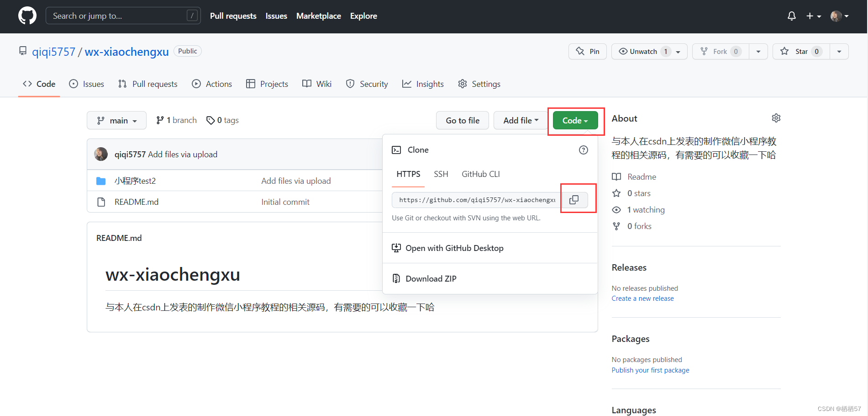Select the HTTPS clone tab
Screen dimensions: 868x416
[408, 174]
